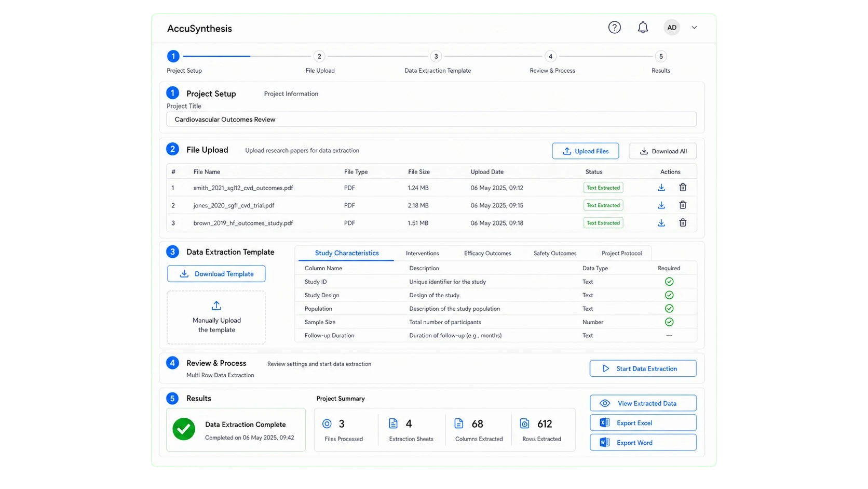Click the Project Title input field

click(431, 120)
